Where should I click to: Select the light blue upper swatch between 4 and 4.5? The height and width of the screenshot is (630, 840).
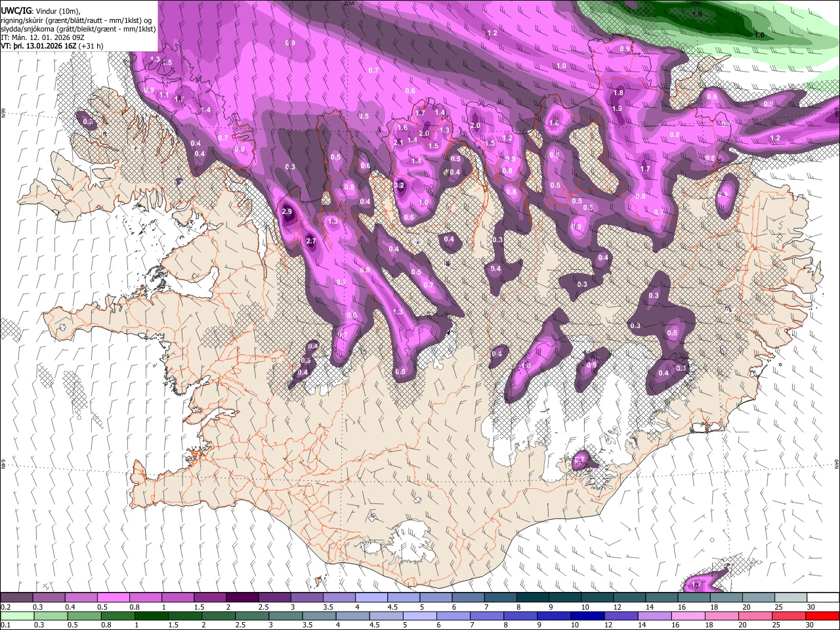tap(371, 598)
